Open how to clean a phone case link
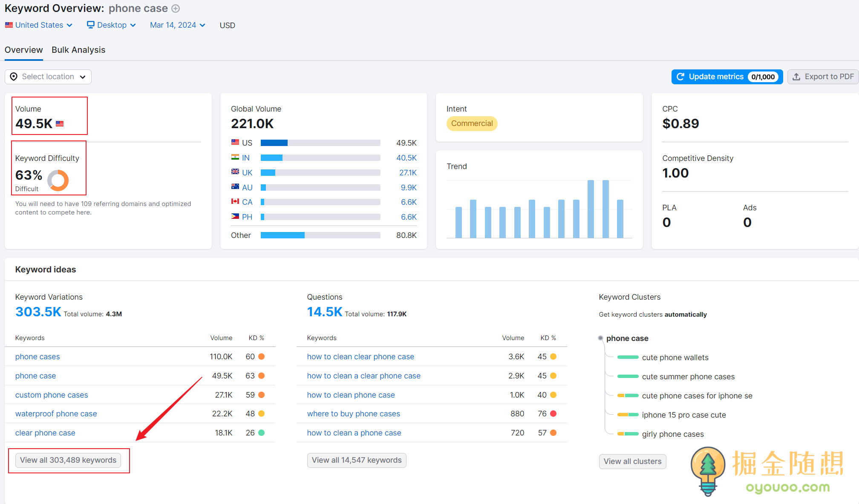 pyautogui.click(x=354, y=433)
